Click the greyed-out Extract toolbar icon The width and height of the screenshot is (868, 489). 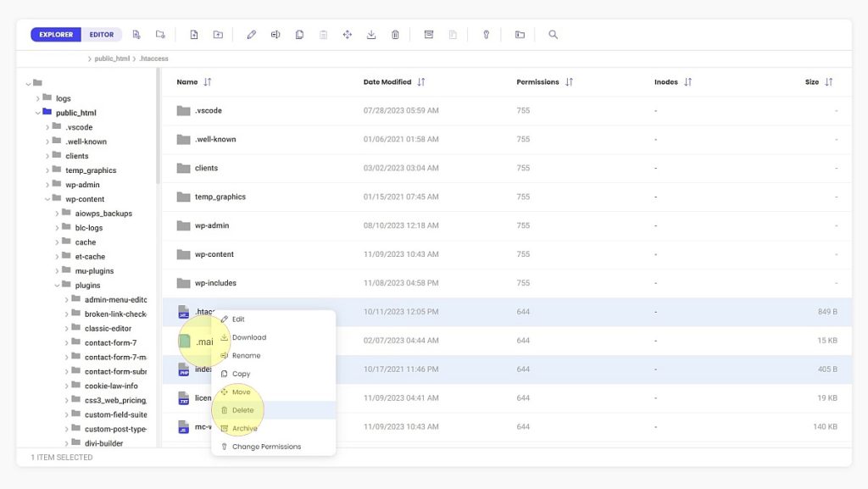(453, 34)
